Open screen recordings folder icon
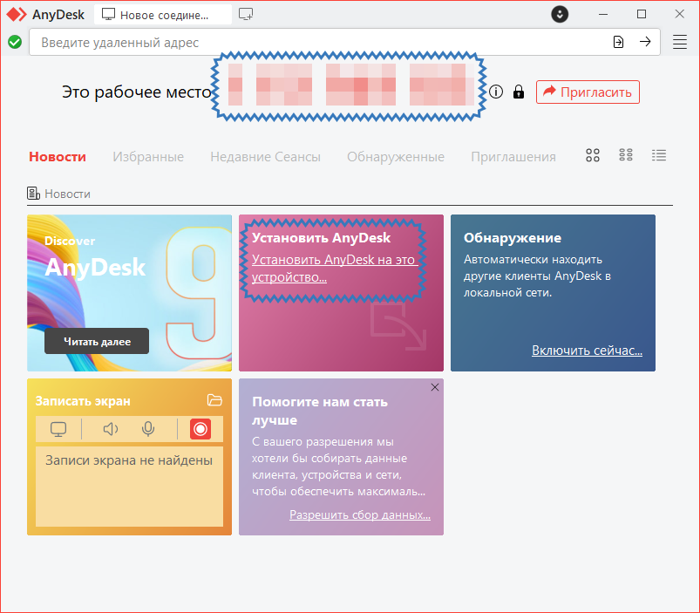The width and height of the screenshot is (700, 613). click(x=214, y=400)
